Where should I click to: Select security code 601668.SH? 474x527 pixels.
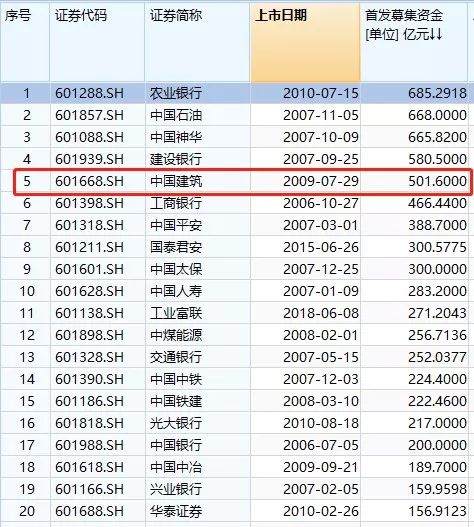[90, 181]
